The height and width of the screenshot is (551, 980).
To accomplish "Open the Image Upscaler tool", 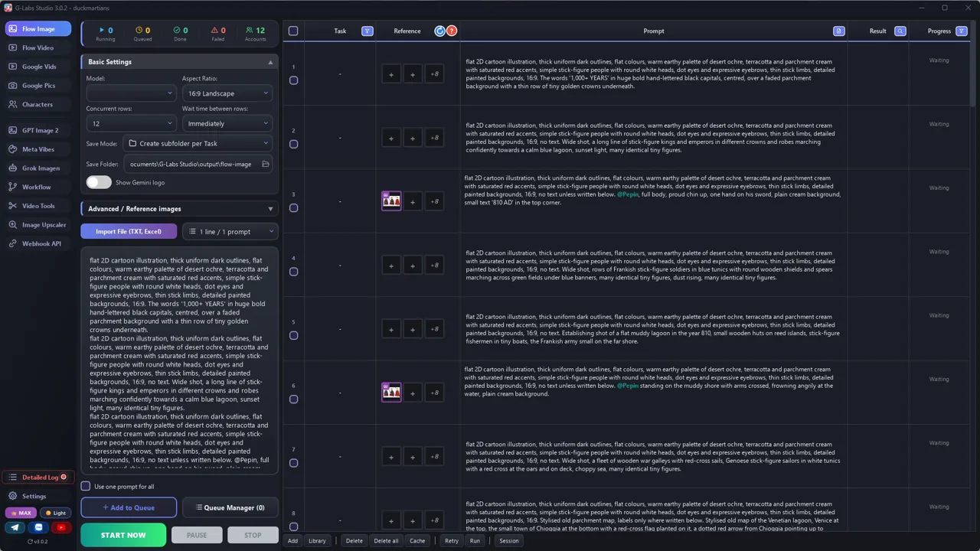I will 38,225.
